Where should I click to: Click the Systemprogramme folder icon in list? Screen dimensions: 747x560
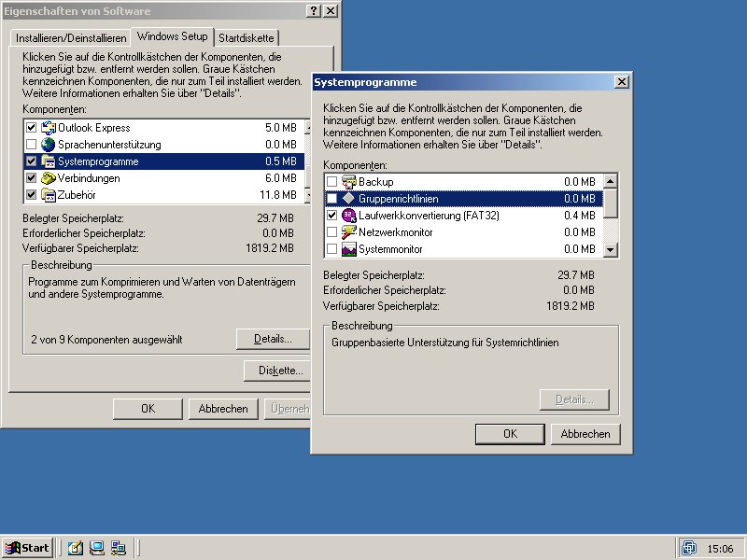point(49,161)
